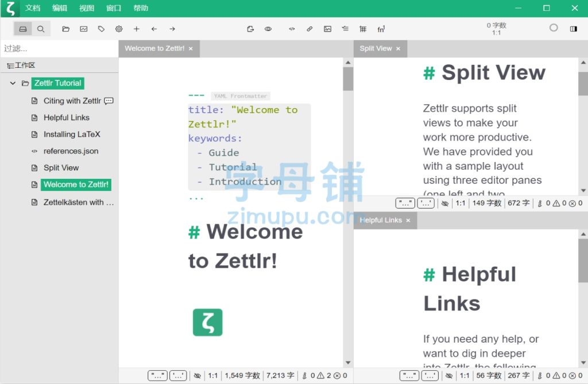588x384 pixels.
Task: Open the 文档 menu
Action: pyautogui.click(x=33, y=8)
